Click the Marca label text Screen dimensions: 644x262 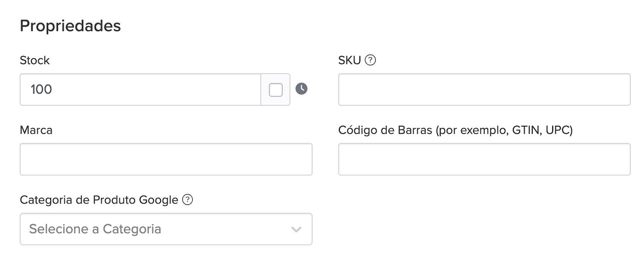coord(36,130)
